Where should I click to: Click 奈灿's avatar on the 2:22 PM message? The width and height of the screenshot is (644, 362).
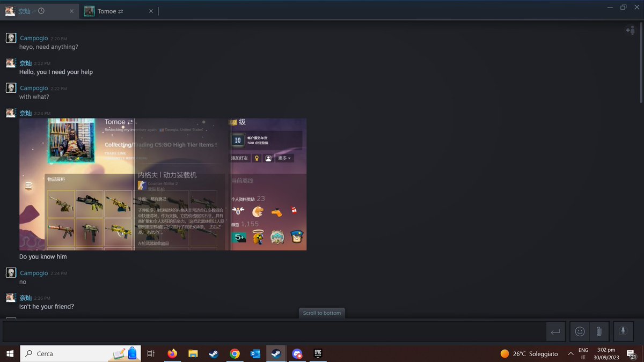pos(11,63)
